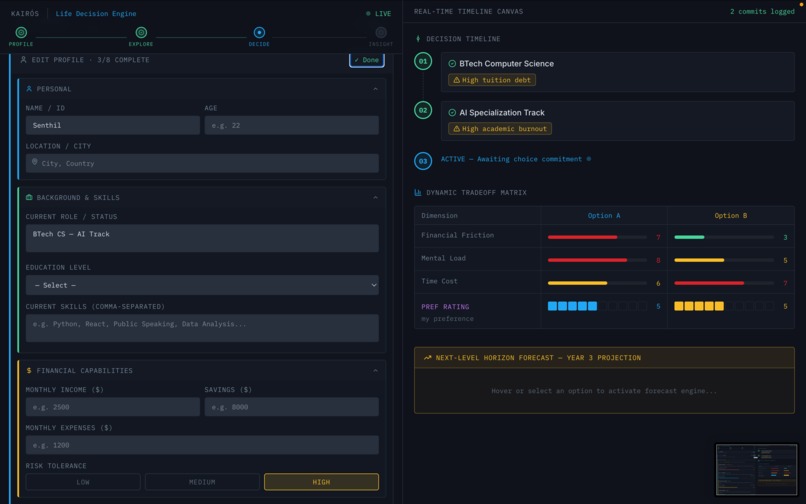Click Option A Mental Load bar
This screenshot has height=504, width=806.
click(597, 260)
